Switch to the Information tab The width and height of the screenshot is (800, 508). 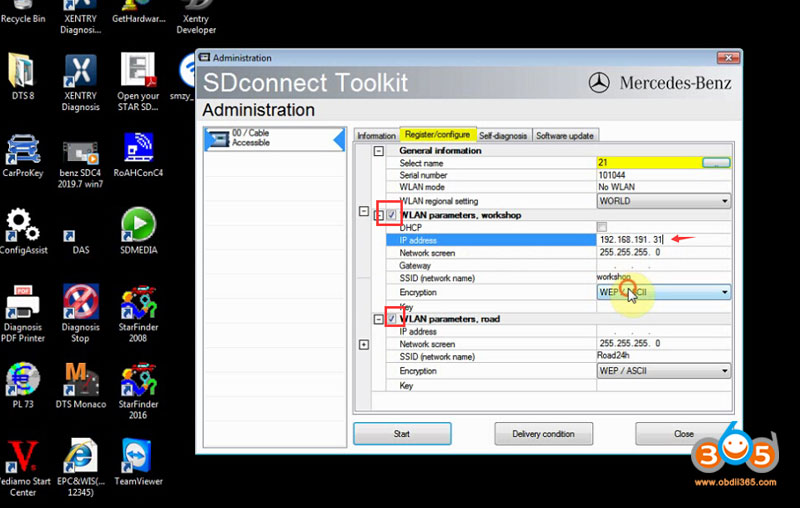[377, 136]
